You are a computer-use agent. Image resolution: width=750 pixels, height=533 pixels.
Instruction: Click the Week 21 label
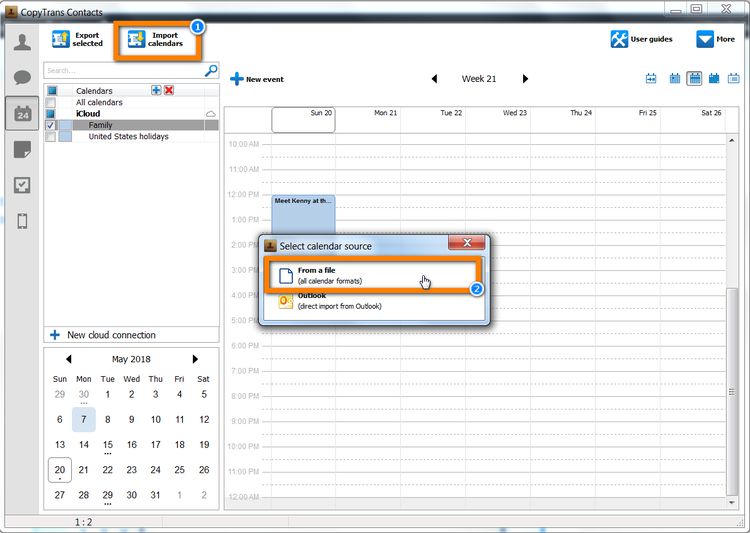479,78
